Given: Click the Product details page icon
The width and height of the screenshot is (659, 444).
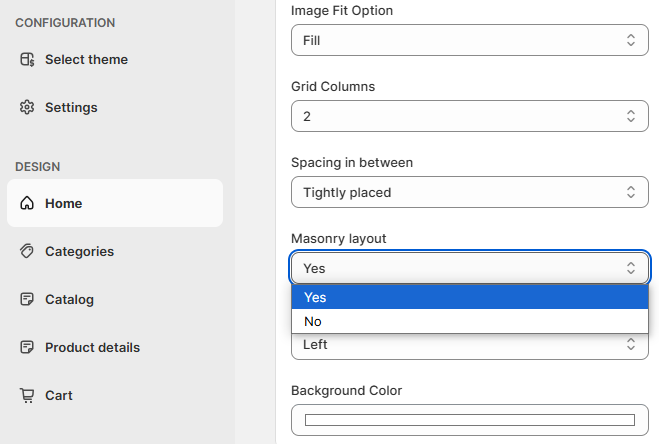Looking at the screenshot, I should (27, 347).
